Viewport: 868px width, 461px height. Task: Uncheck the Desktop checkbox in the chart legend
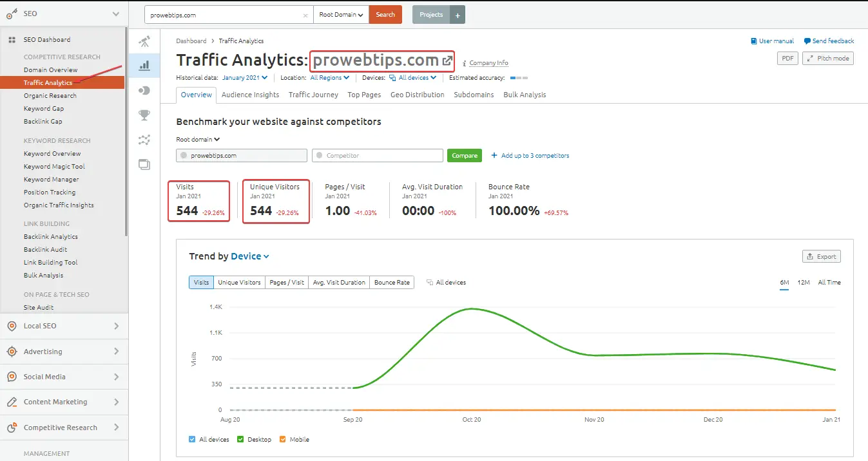coord(242,439)
